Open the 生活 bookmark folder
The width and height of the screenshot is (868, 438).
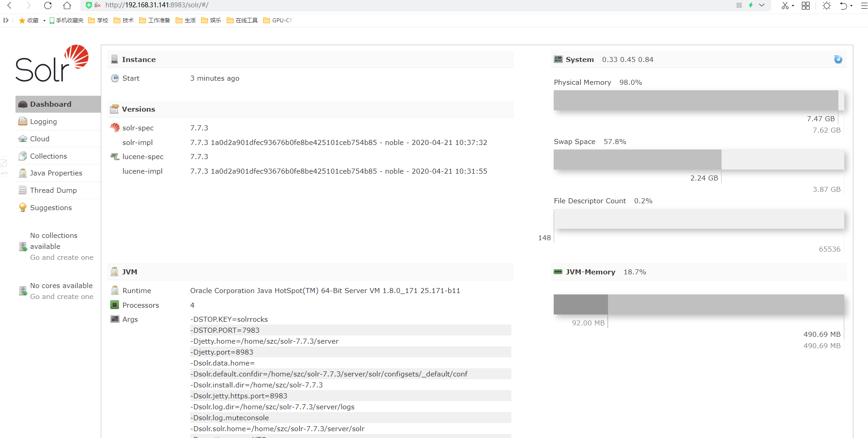tap(186, 21)
